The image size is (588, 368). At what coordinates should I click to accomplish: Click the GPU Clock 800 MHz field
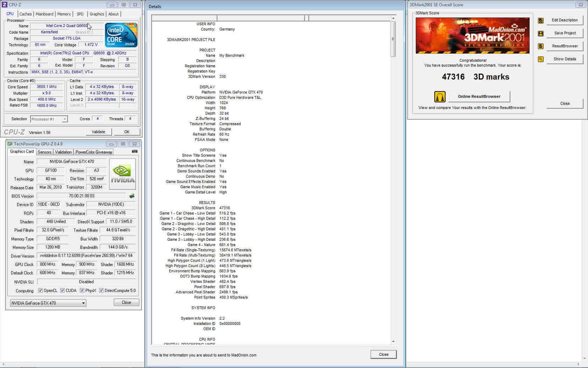pos(47,264)
